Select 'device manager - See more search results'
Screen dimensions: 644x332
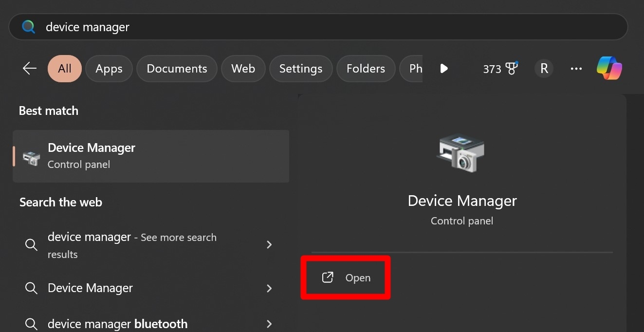coord(151,245)
